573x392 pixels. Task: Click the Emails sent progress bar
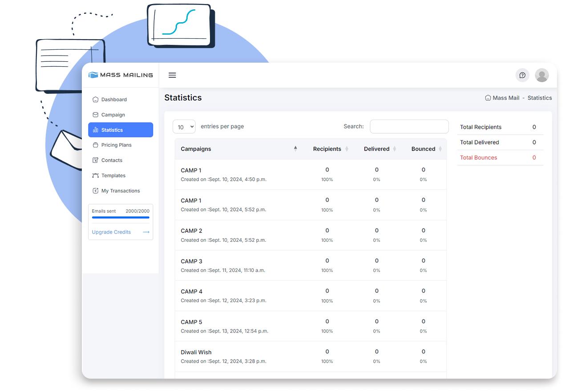pyautogui.click(x=121, y=217)
